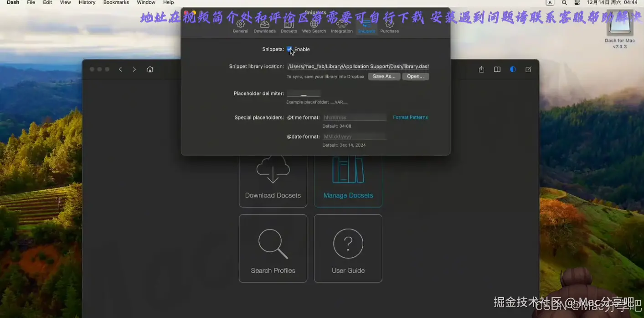Click the Spotlight search icon in menu bar
The height and width of the screenshot is (318, 644).
[564, 3]
